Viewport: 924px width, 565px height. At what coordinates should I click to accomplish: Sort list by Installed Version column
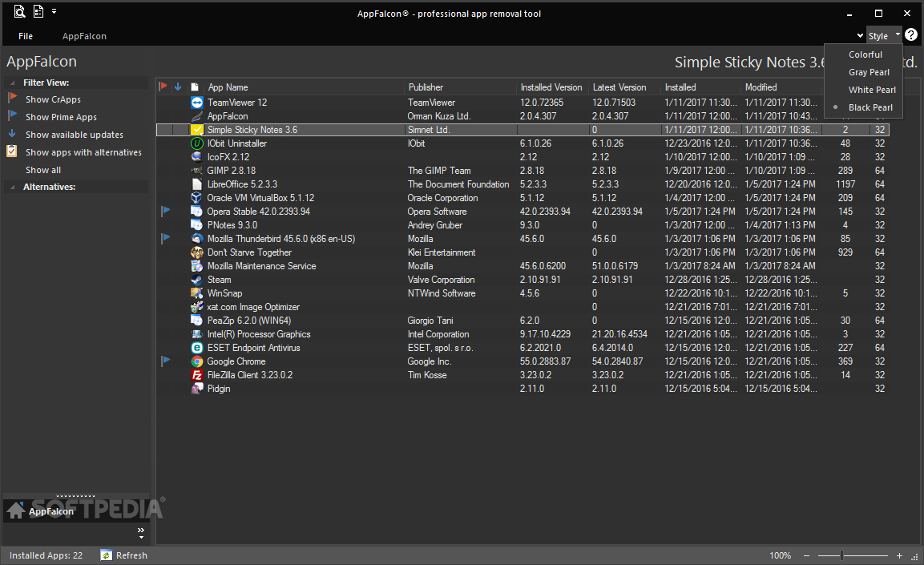tap(552, 87)
